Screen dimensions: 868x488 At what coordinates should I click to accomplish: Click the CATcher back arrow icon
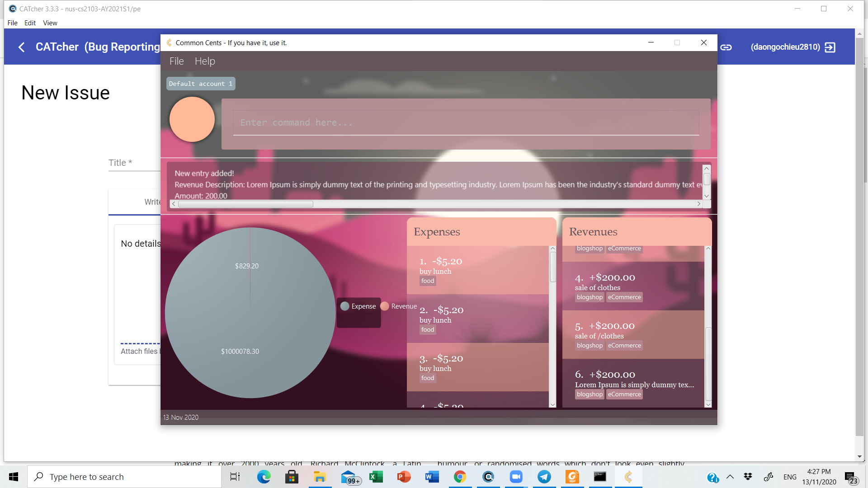(21, 47)
